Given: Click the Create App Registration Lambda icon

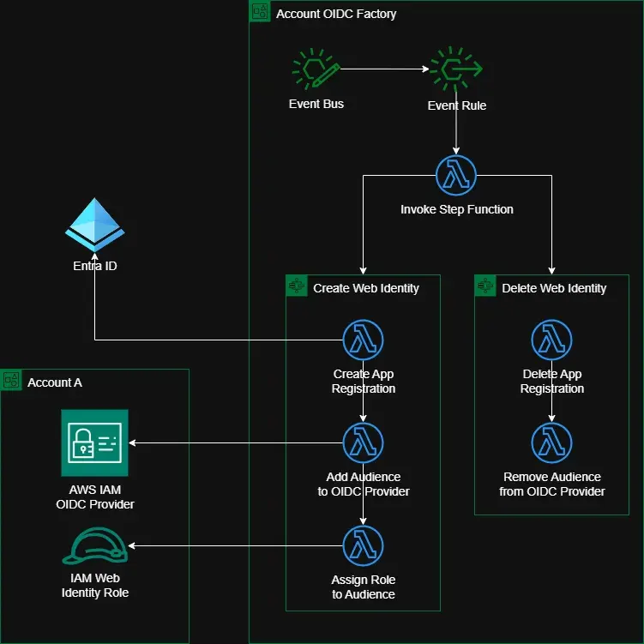Looking at the screenshot, I should click(363, 340).
